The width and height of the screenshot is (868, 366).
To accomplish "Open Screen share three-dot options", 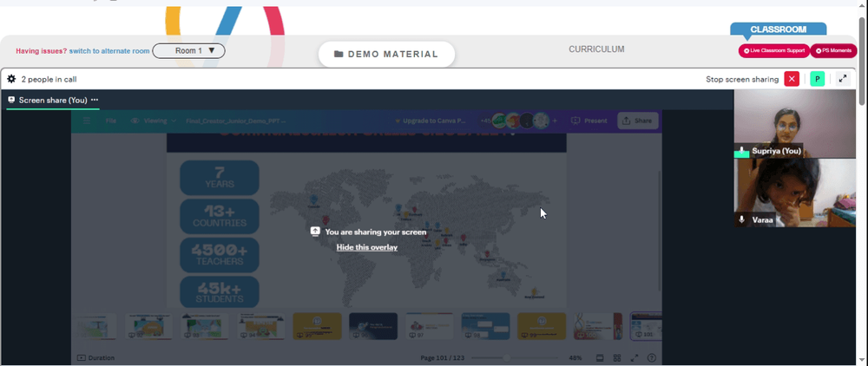I will pos(95,100).
